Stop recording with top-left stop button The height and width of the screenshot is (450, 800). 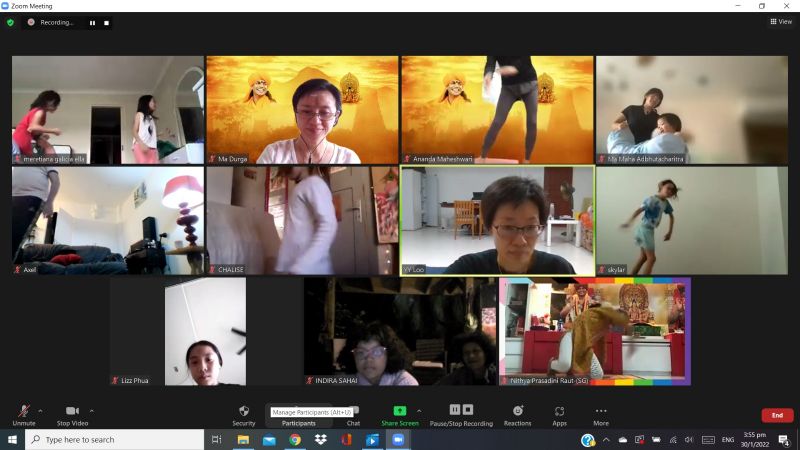pyautogui.click(x=106, y=23)
